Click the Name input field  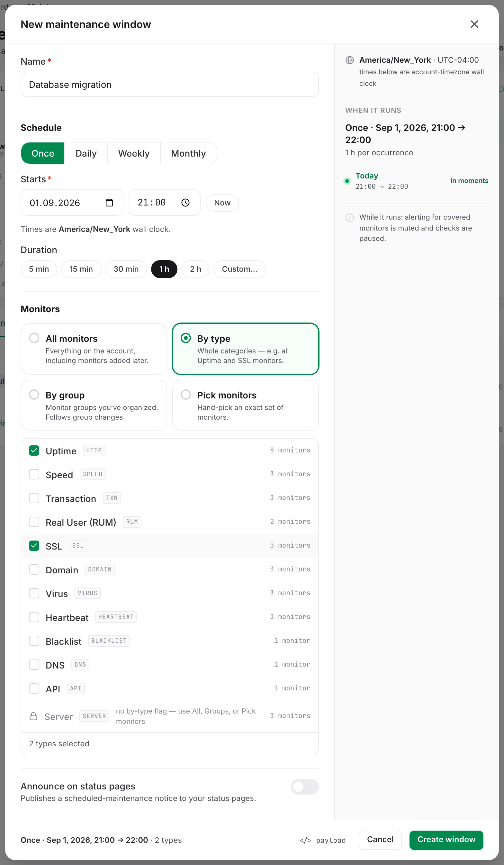pyautogui.click(x=170, y=85)
